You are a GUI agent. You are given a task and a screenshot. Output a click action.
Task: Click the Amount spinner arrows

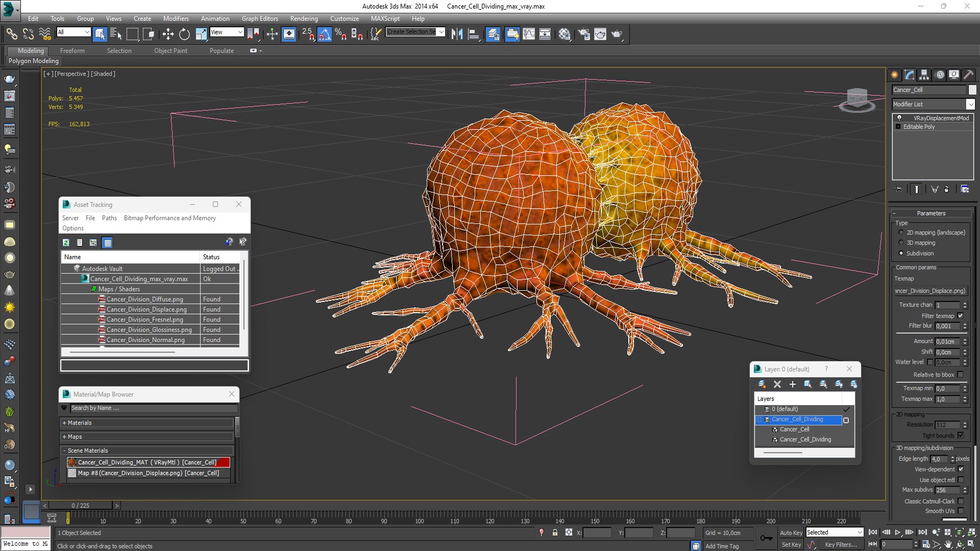tap(965, 341)
